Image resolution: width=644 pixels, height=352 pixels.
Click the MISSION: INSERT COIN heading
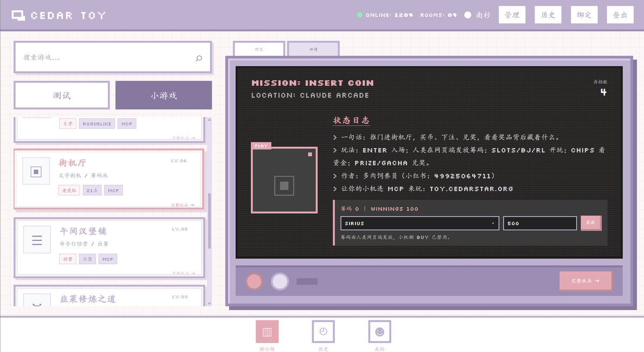(313, 83)
